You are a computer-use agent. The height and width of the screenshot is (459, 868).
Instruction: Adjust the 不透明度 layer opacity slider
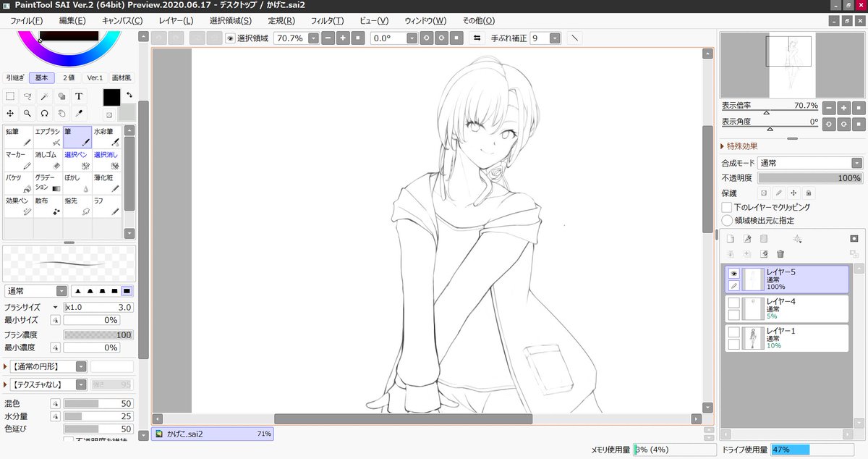click(x=810, y=177)
